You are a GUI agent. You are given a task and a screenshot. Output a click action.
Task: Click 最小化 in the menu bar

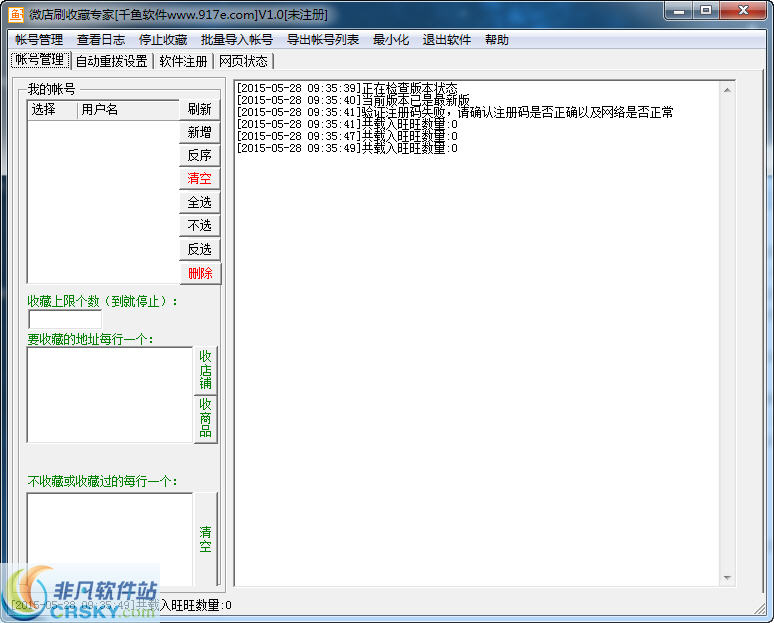pyautogui.click(x=391, y=40)
